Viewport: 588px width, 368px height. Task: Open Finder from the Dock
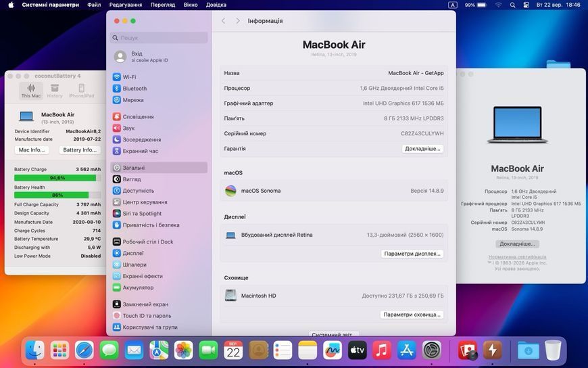tap(35, 350)
